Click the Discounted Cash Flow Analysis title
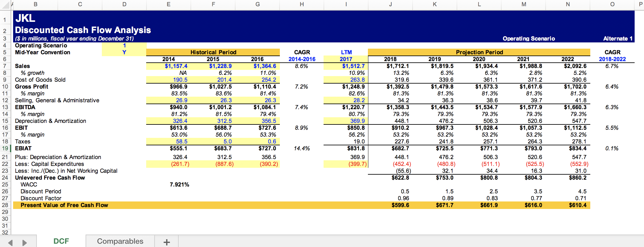Viewport: 644px width, 247px height. tap(83, 30)
